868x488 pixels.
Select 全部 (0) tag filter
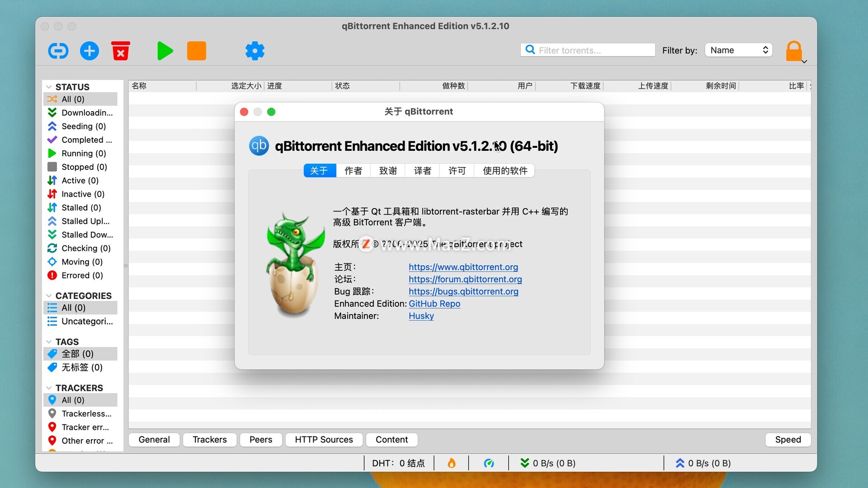tap(80, 354)
